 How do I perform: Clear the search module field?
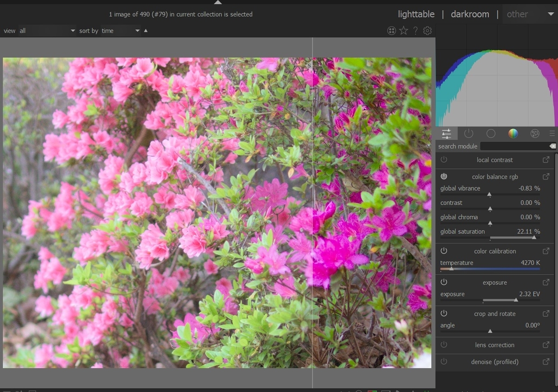pos(552,146)
